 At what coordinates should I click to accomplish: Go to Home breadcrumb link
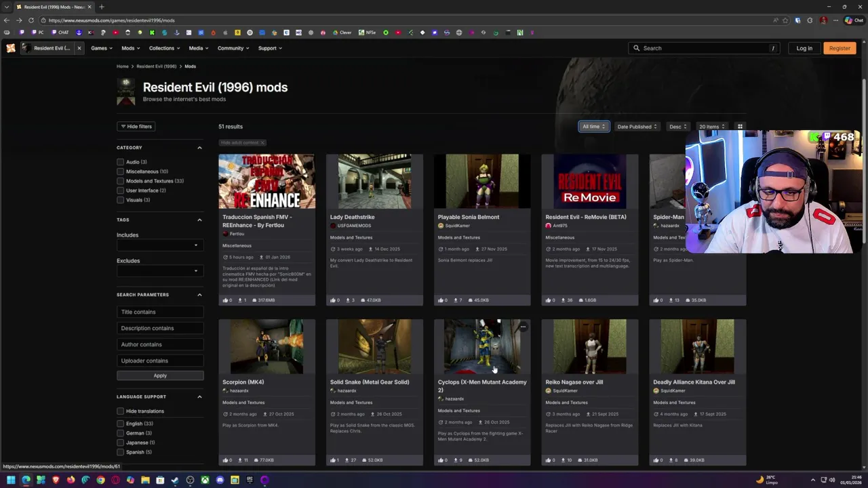(123, 66)
